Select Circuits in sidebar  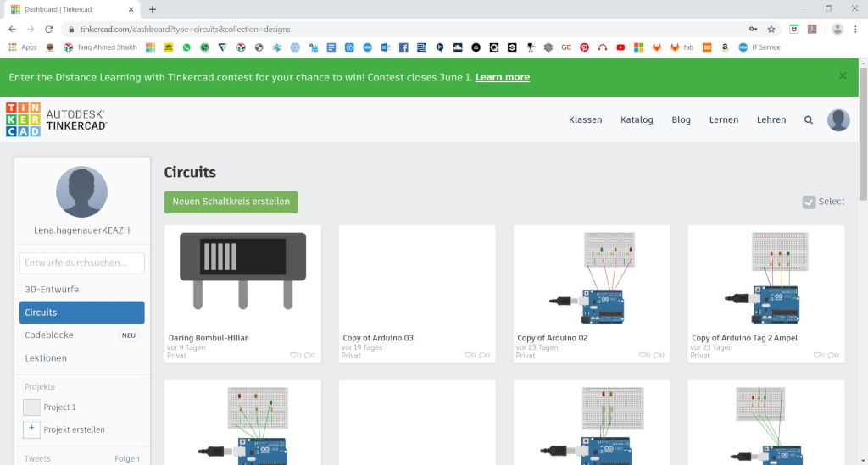pos(82,313)
